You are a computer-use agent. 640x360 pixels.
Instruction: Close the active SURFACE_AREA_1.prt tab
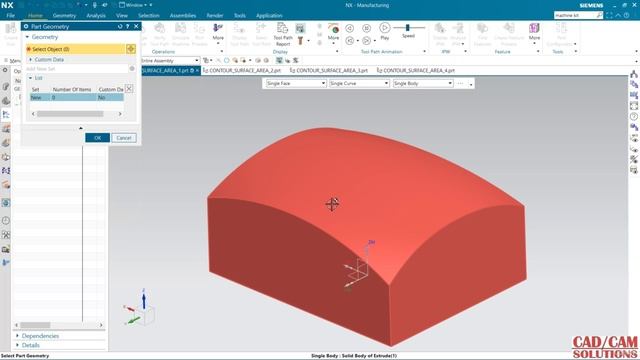click(198, 70)
